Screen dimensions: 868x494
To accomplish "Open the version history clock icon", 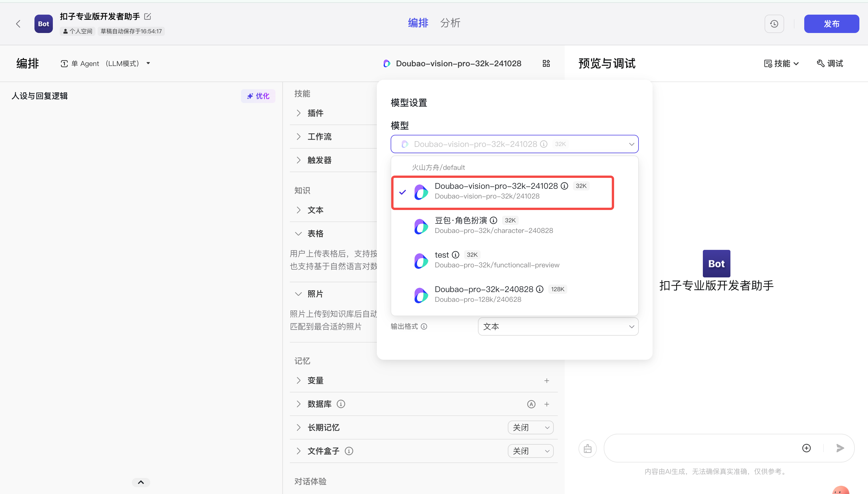I will pyautogui.click(x=774, y=24).
